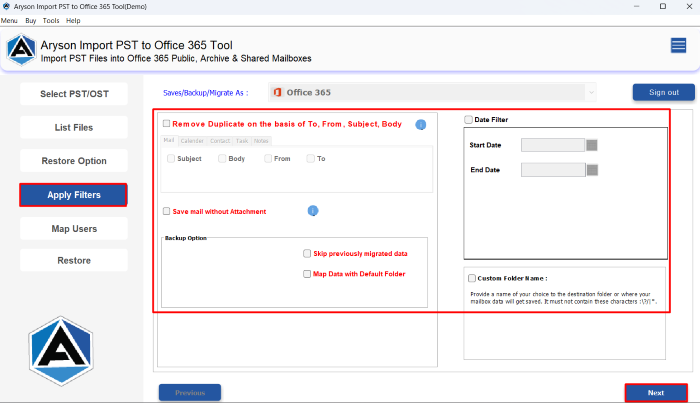Open the End Date calendar picker icon
Screen dimensions: 700x403
tap(592, 170)
